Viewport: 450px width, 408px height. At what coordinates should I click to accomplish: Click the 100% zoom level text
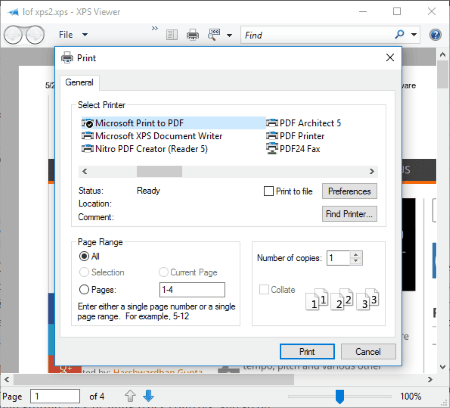[x=411, y=396]
